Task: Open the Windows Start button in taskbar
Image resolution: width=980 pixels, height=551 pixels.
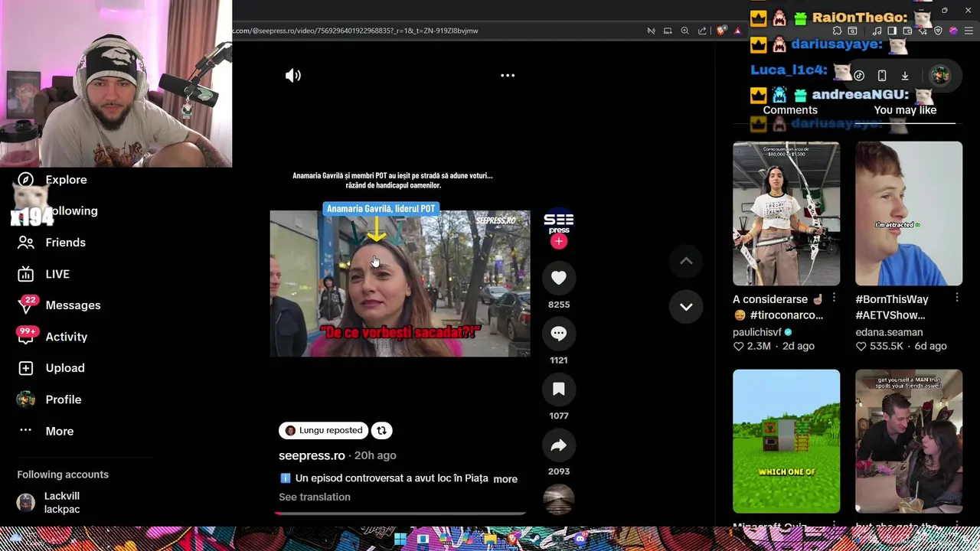Action: point(400,539)
